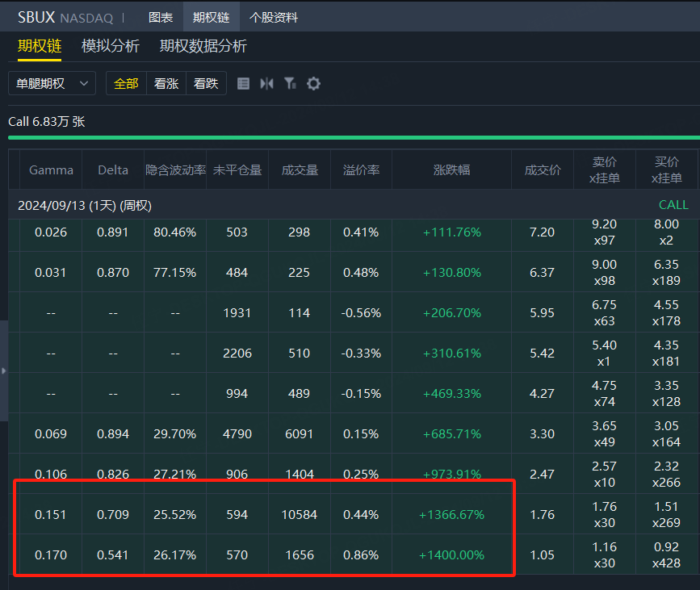The height and width of the screenshot is (590, 700).
Task: Click the green Call volume progress bar
Action: pos(354,137)
